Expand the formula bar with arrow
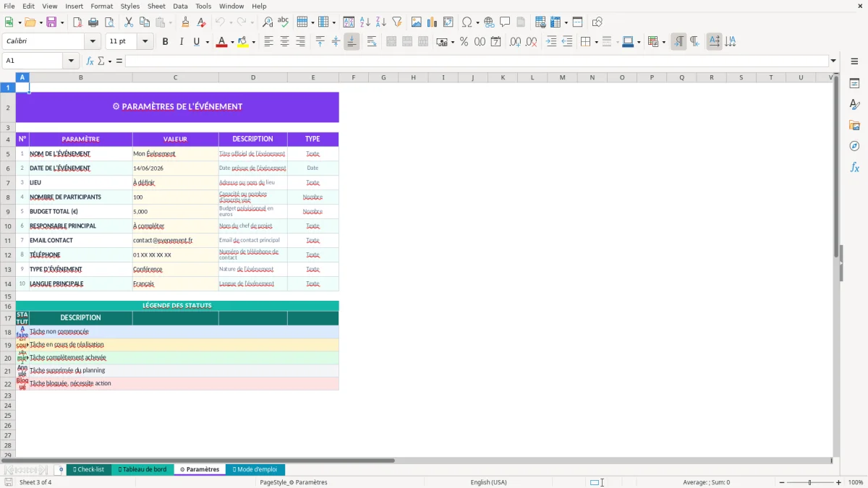This screenshot has height=488, width=868. tap(833, 61)
